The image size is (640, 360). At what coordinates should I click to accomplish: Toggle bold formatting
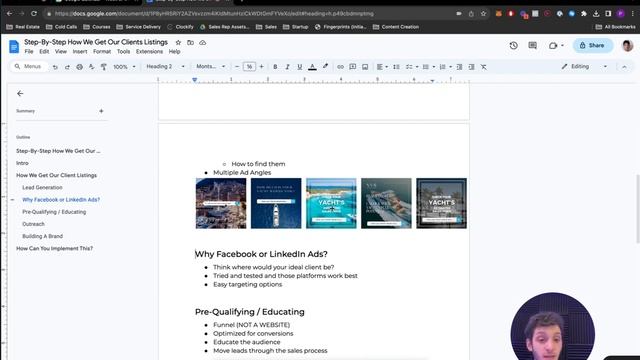(275, 67)
